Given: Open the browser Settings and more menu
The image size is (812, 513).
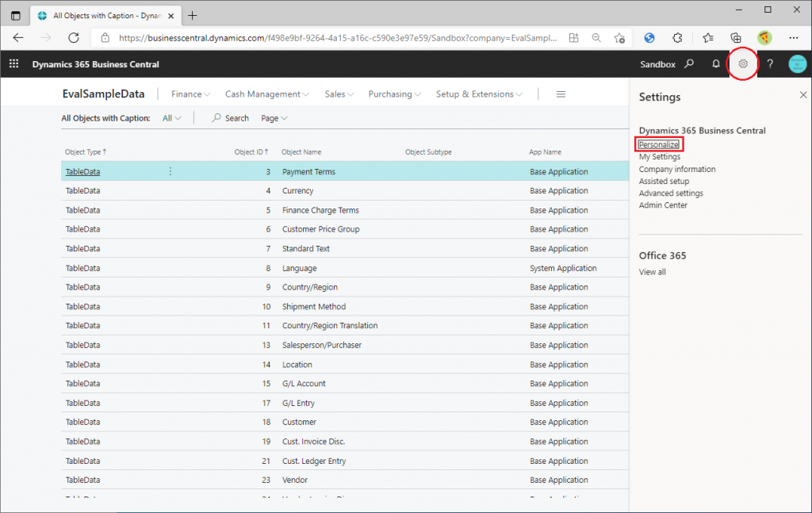Looking at the screenshot, I should [x=793, y=38].
